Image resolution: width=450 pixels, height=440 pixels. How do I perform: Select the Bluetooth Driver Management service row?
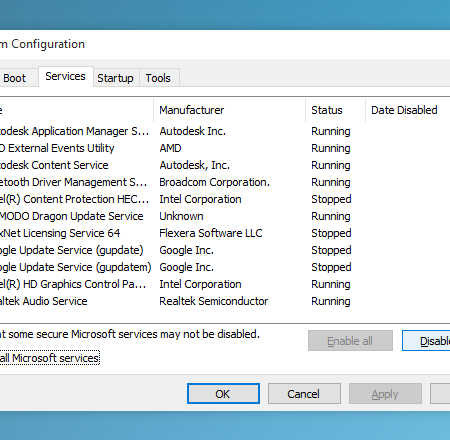225,182
